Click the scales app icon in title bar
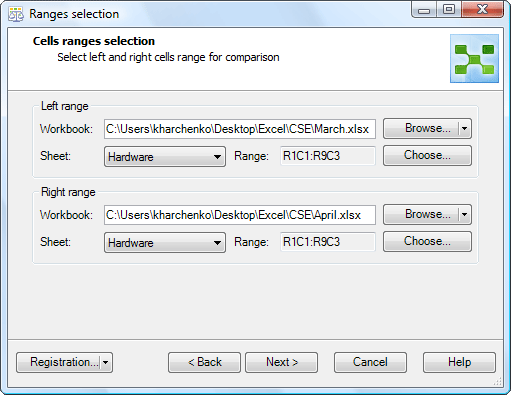Image resolution: width=511 pixels, height=395 pixels. click(16, 14)
